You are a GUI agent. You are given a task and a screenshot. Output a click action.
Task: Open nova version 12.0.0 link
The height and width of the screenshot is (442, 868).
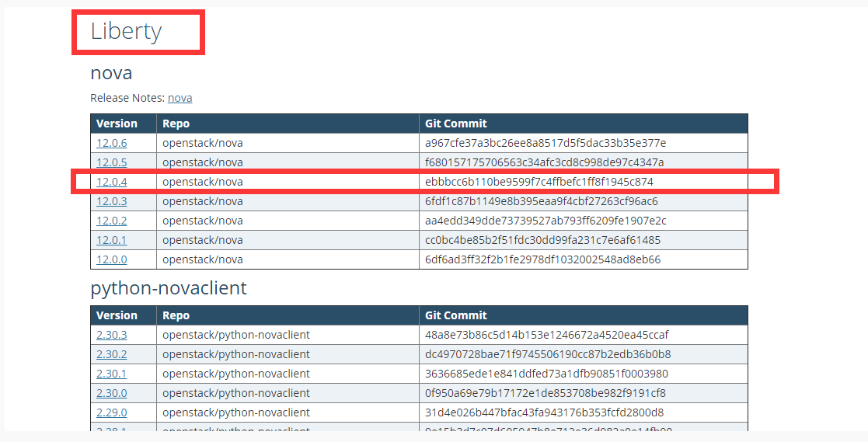111,259
